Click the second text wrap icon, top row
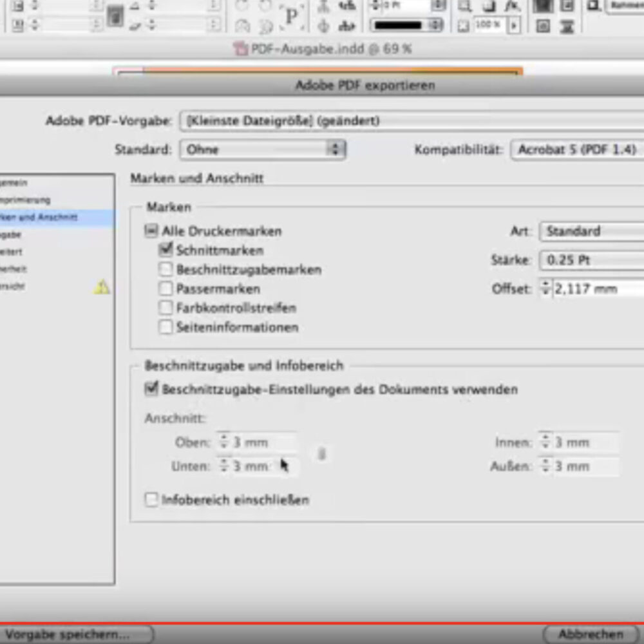The image size is (644, 644). click(567, 6)
